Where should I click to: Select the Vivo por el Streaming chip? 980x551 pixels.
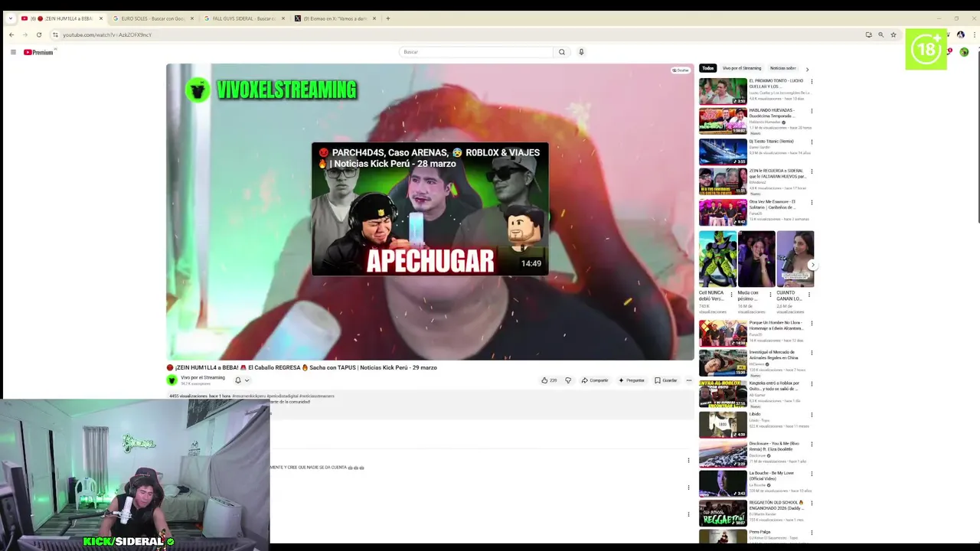click(x=742, y=68)
